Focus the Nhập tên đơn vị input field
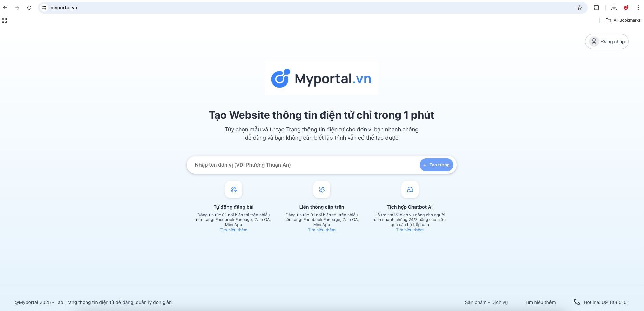The image size is (644, 311). pyautogui.click(x=304, y=165)
